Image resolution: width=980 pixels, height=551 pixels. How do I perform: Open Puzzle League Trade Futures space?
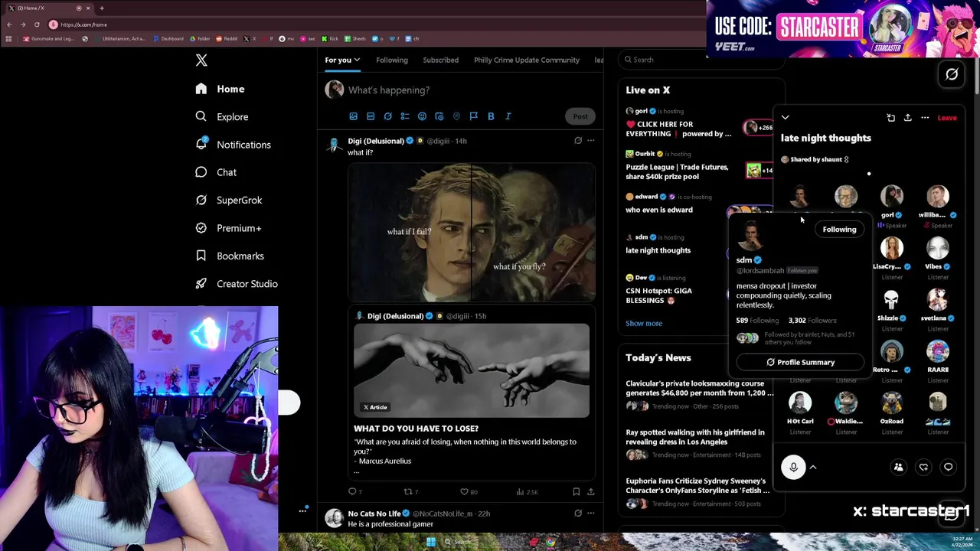click(x=677, y=171)
